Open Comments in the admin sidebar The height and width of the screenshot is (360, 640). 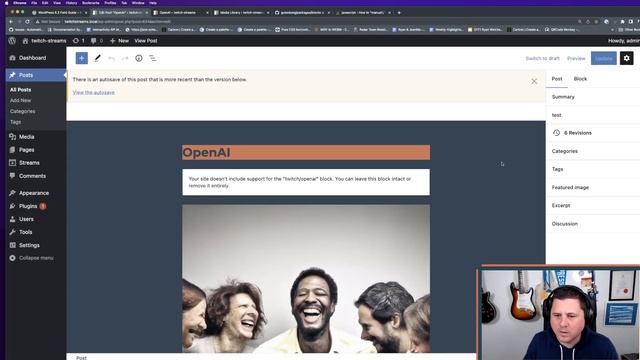pos(32,176)
